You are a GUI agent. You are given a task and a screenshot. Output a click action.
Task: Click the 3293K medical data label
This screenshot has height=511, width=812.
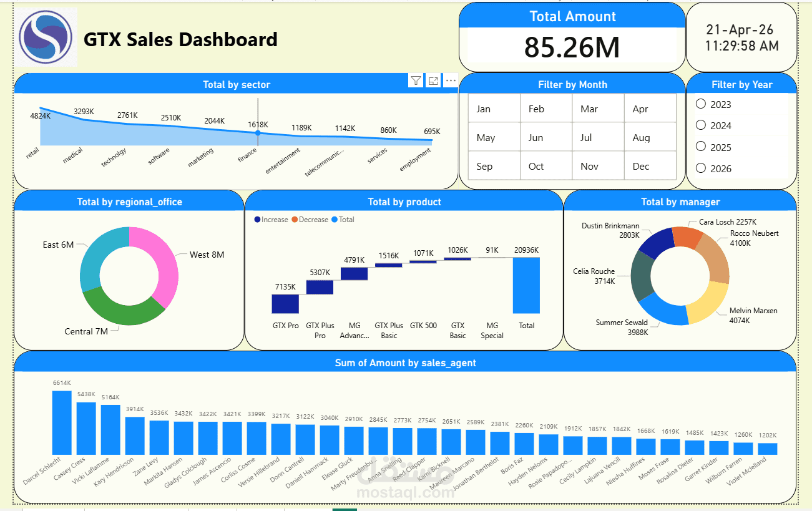point(84,112)
